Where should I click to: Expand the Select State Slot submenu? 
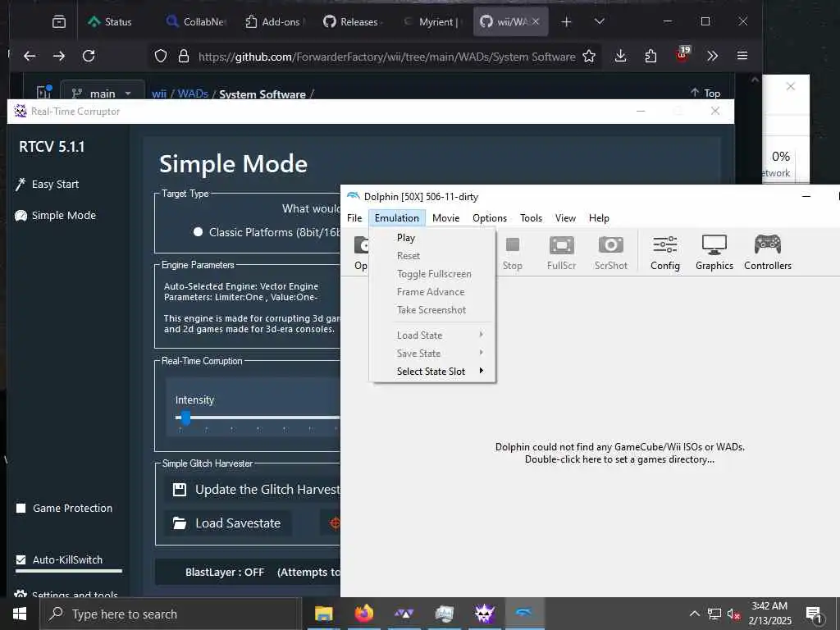(433, 372)
